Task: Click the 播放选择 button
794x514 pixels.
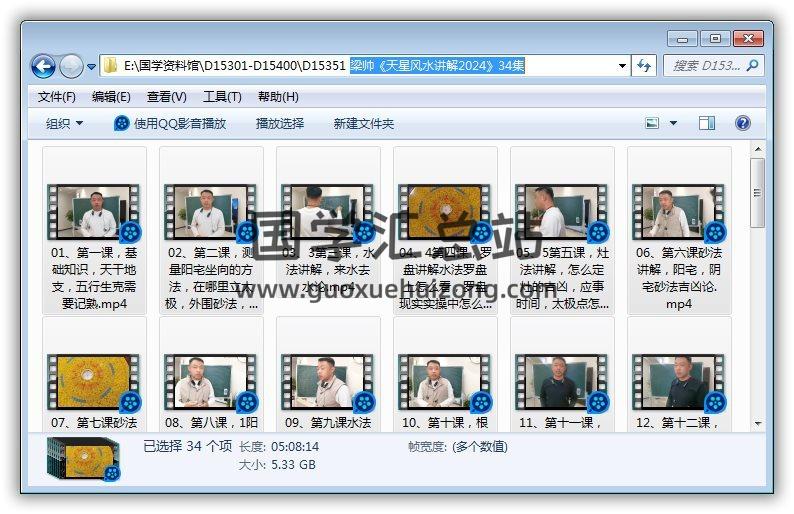Action: 280,123
